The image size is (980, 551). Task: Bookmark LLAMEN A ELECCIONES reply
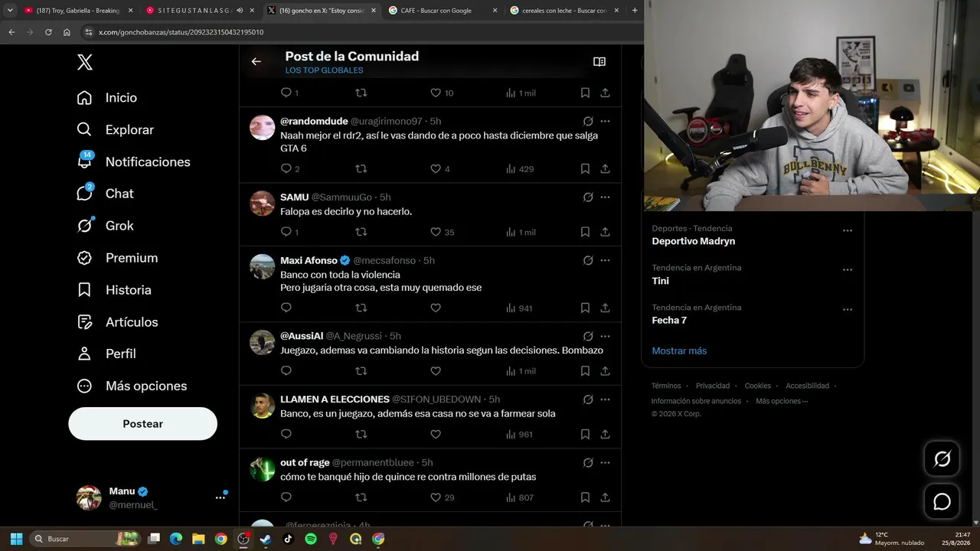click(585, 435)
